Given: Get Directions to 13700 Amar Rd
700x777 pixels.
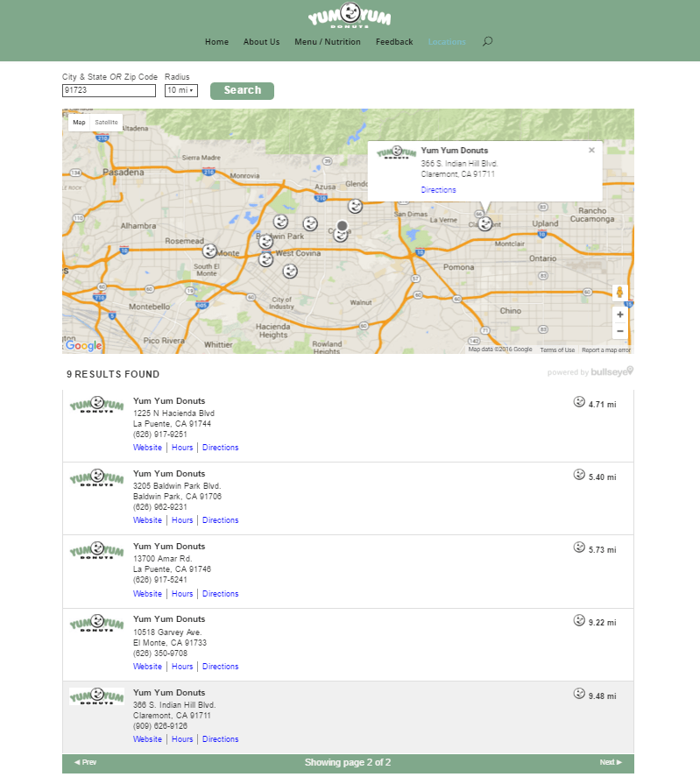Looking at the screenshot, I should coord(220,594).
